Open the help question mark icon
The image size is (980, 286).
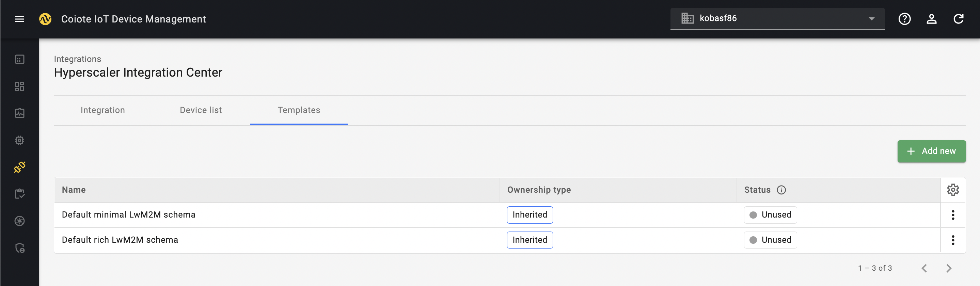point(904,19)
